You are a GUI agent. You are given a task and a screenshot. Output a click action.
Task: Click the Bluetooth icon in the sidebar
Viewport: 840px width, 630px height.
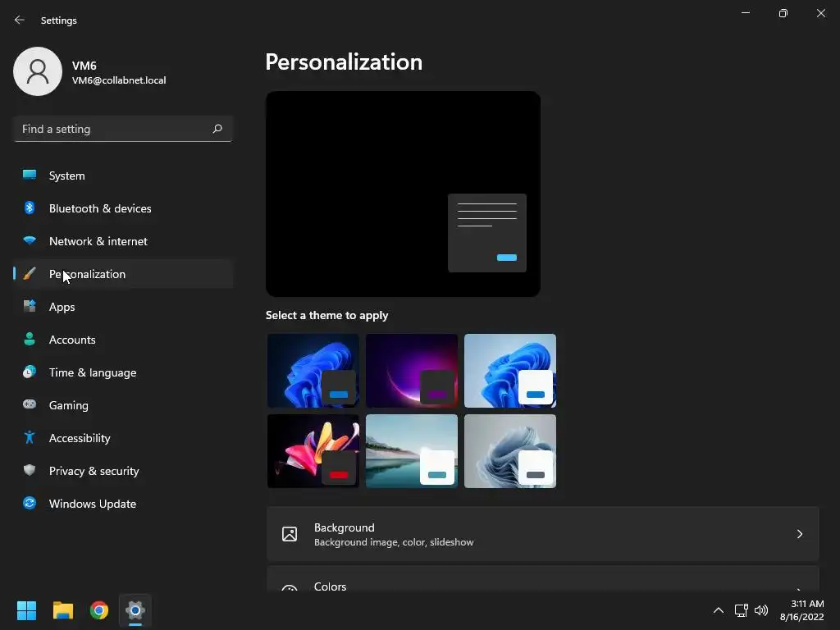click(30, 208)
